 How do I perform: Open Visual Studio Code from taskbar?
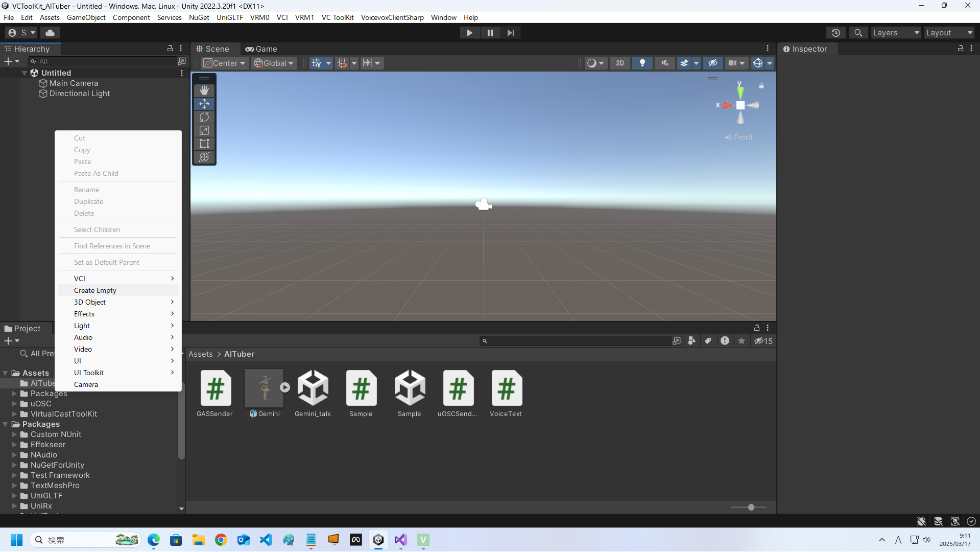coord(266,540)
